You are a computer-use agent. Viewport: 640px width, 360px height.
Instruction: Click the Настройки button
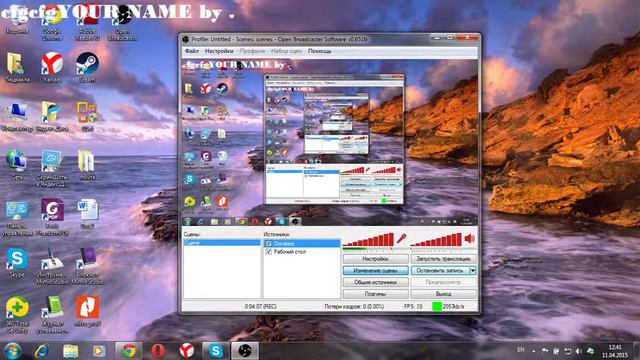pos(376,259)
